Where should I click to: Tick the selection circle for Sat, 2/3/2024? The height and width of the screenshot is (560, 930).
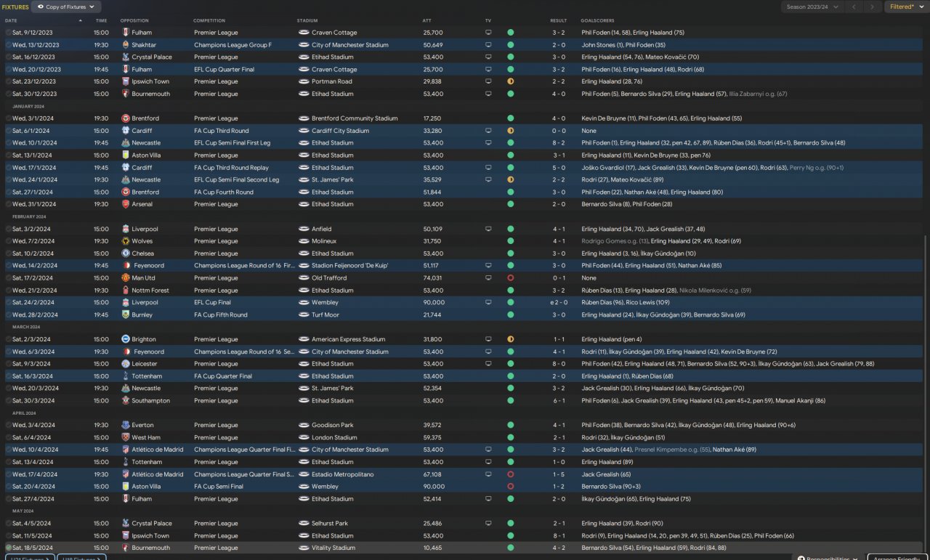coord(8,339)
